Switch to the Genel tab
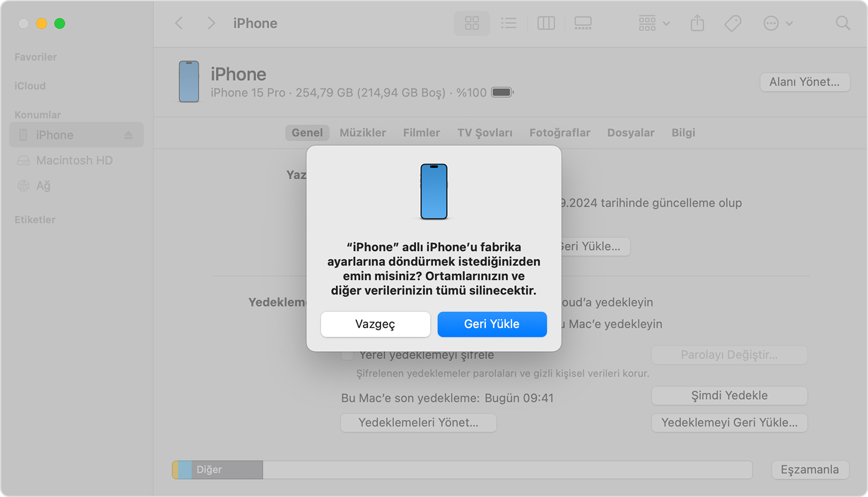The width and height of the screenshot is (868, 497). click(x=307, y=133)
